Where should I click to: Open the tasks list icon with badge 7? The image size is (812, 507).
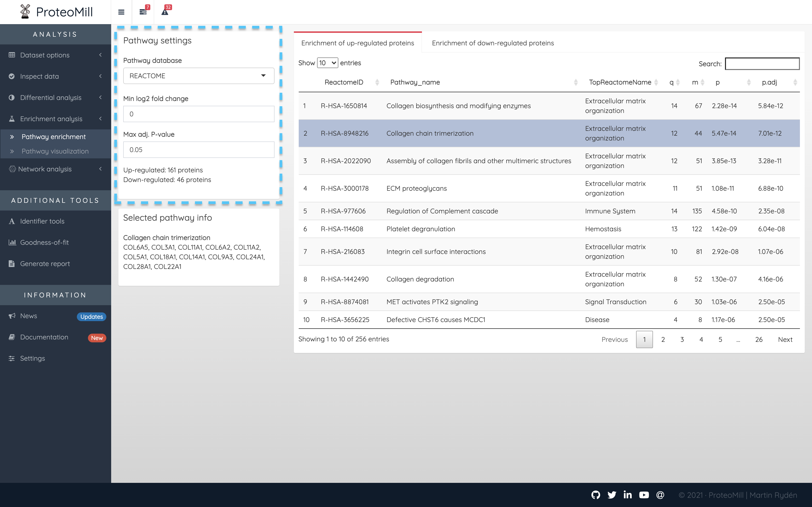[x=143, y=12]
